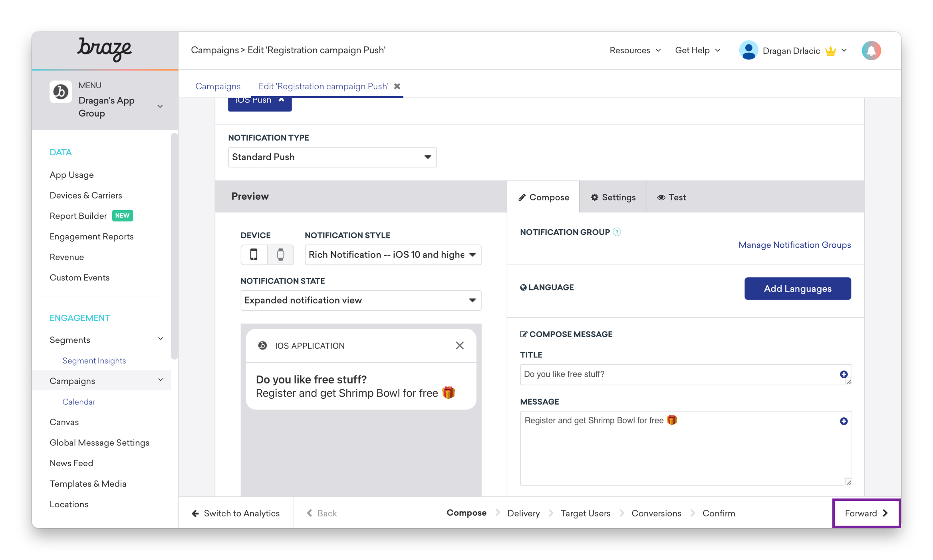Open the Campaigns tab

click(x=218, y=86)
